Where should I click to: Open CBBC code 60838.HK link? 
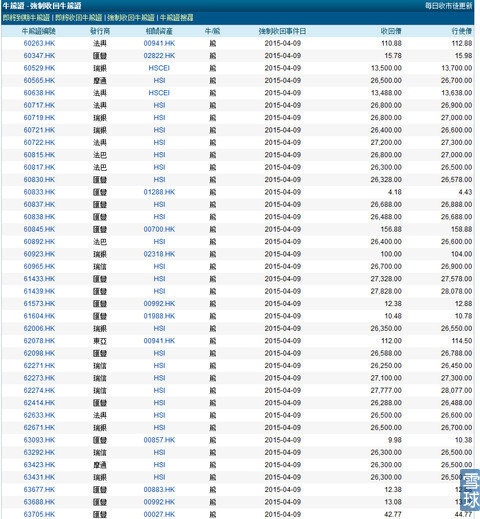(x=39, y=217)
